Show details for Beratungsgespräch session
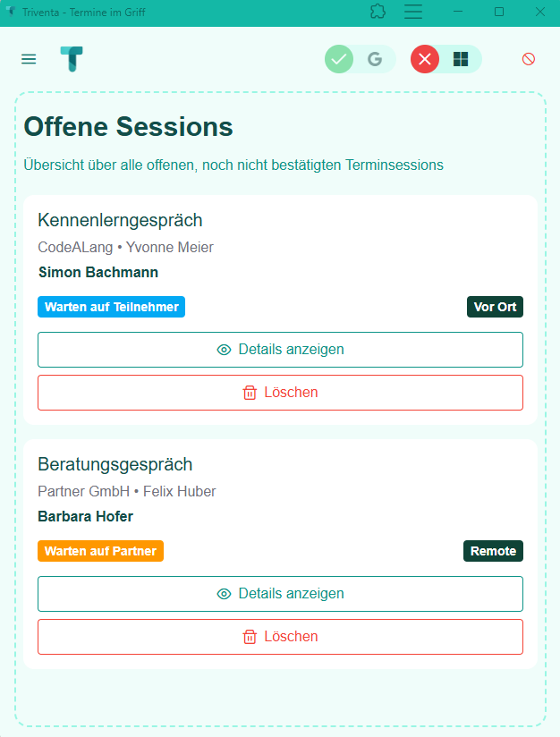Viewport: 560px width, 737px height. [280, 594]
